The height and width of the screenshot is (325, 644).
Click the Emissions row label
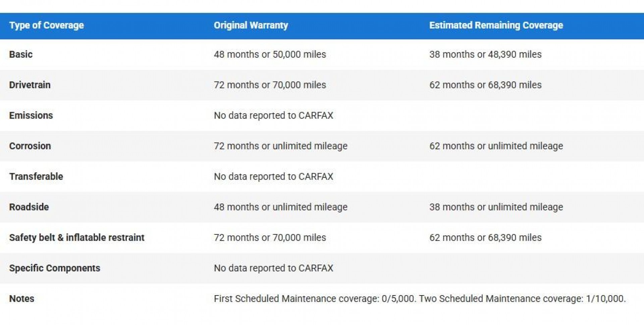pos(31,115)
